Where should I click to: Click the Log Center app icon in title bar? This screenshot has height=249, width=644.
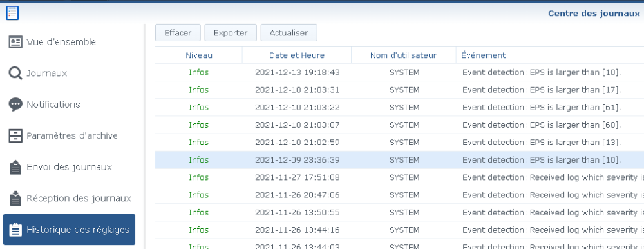12,13
